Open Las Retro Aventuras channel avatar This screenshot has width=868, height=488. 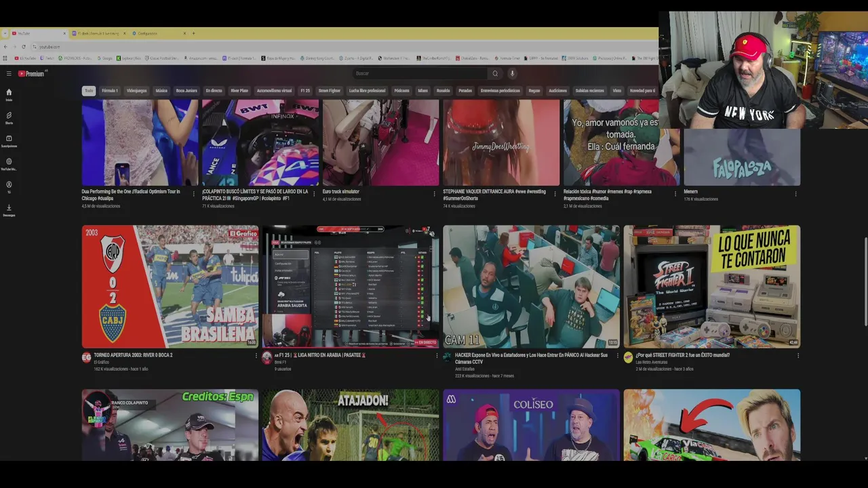[628, 357]
